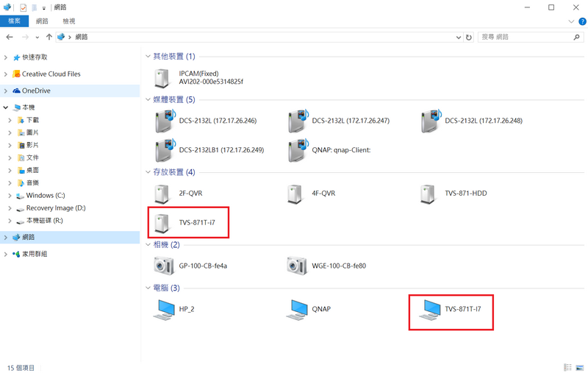Select 家用群組 in the sidebar
This screenshot has height=373, width=588.
click(35, 254)
